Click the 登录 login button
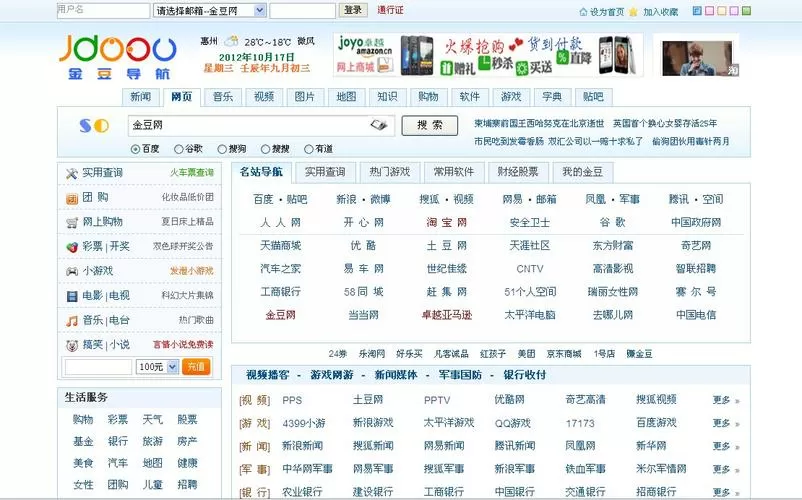Screen dimensions: 802x500 pos(353,10)
